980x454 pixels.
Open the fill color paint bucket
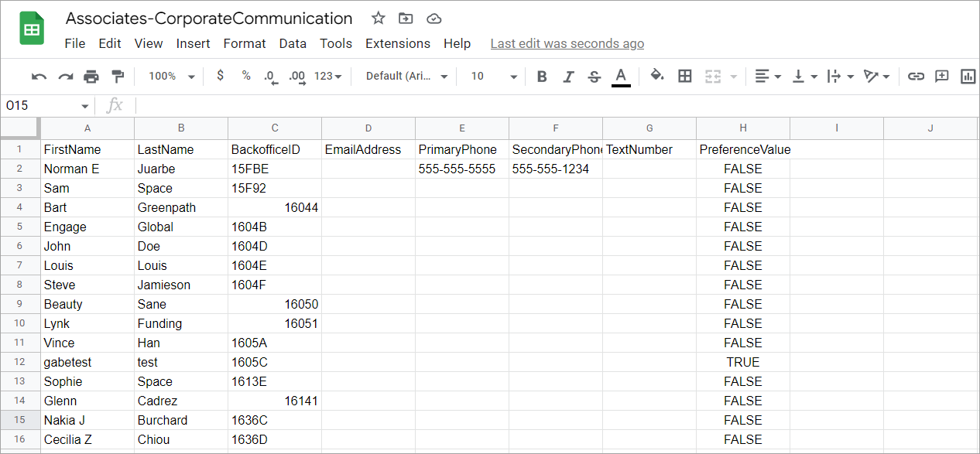click(x=656, y=76)
